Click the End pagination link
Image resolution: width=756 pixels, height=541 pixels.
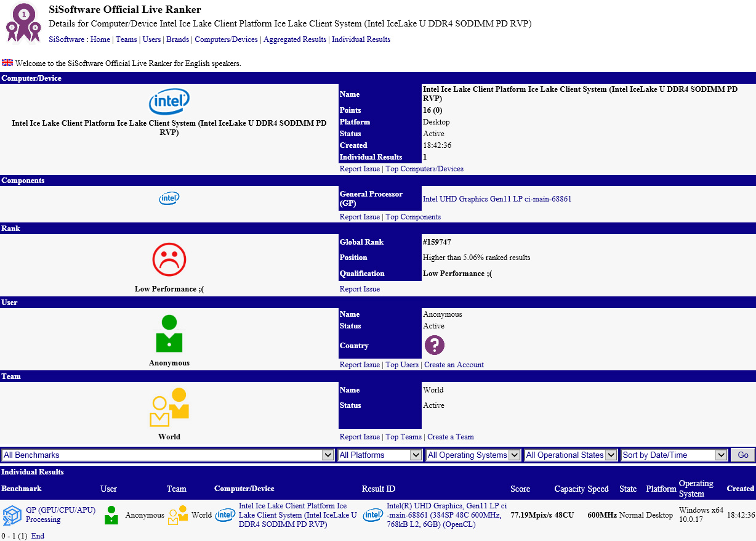(38, 536)
